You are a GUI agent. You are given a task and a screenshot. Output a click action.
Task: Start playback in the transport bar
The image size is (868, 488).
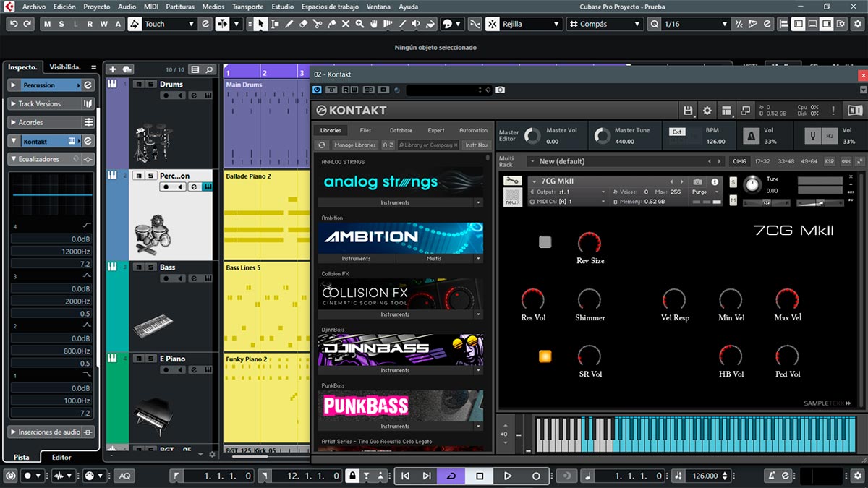coord(508,476)
